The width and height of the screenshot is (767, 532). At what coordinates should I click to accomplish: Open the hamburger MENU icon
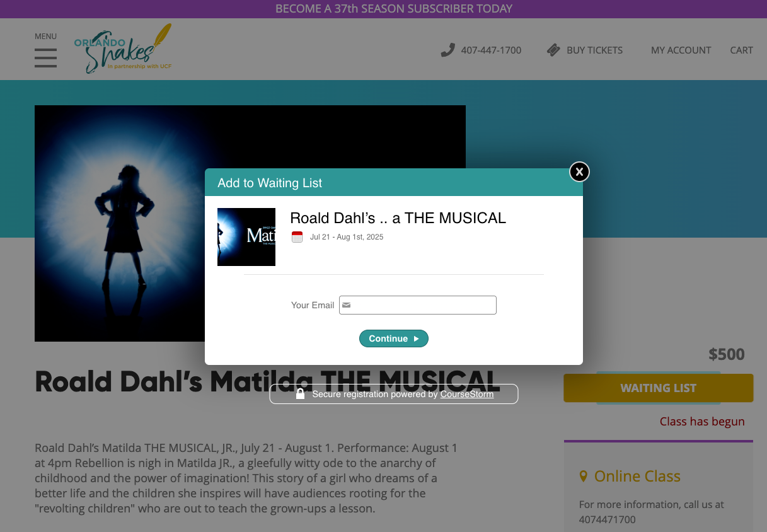(45, 58)
